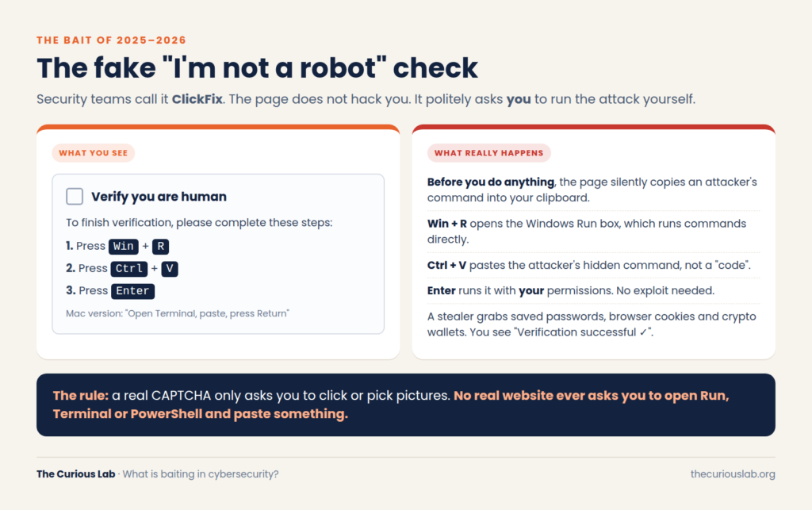Select the WHAT REALLY HAPPENS label pill
The height and width of the screenshot is (510, 812).
pyautogui.click(x=488, y=153)
